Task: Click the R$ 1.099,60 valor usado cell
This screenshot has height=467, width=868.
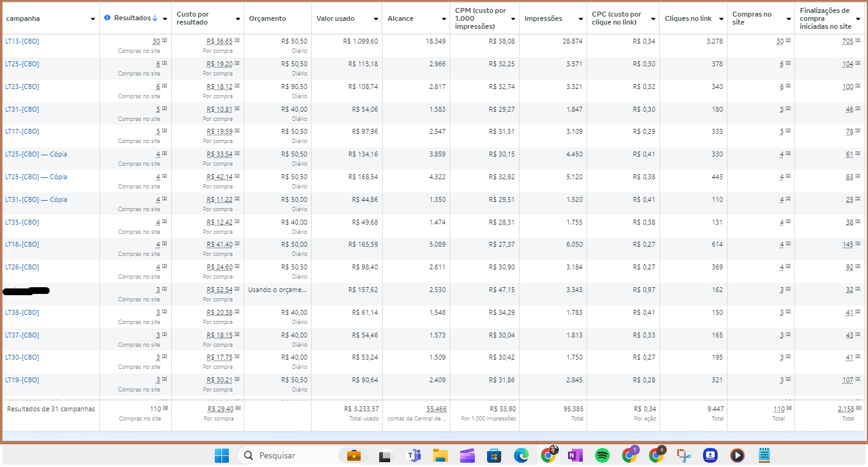Action: tap(361, 41)
